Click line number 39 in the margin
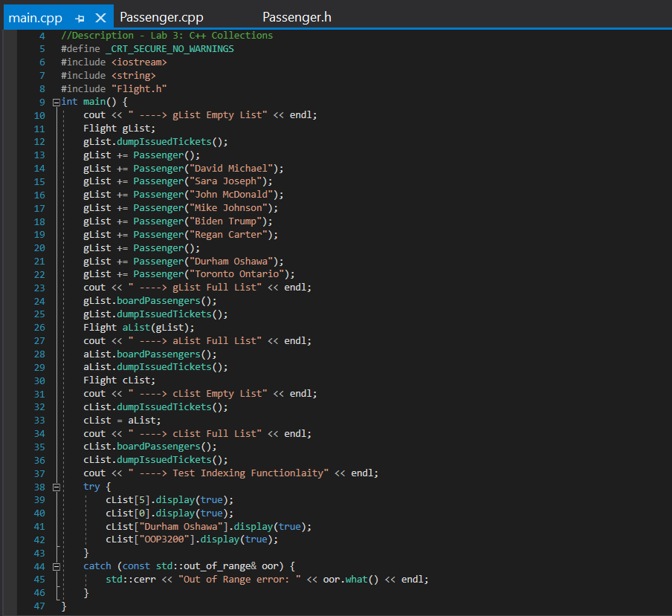 [39, 500]
